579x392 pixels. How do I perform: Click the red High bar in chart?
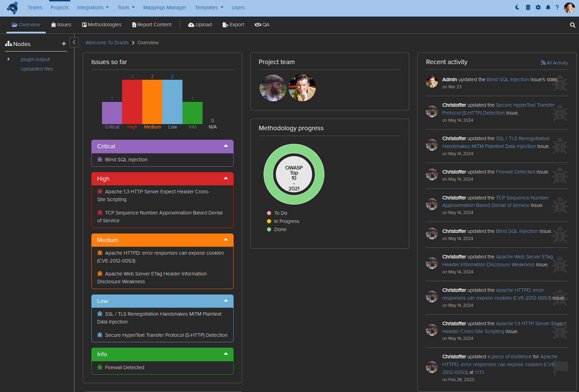point(132,102)
